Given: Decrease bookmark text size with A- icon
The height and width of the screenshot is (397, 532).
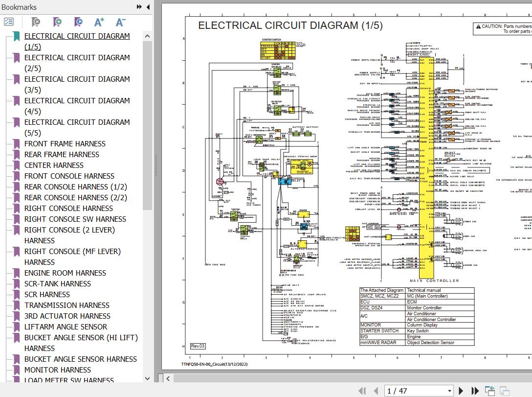Looking at the screenshot, I should (120, 22).
